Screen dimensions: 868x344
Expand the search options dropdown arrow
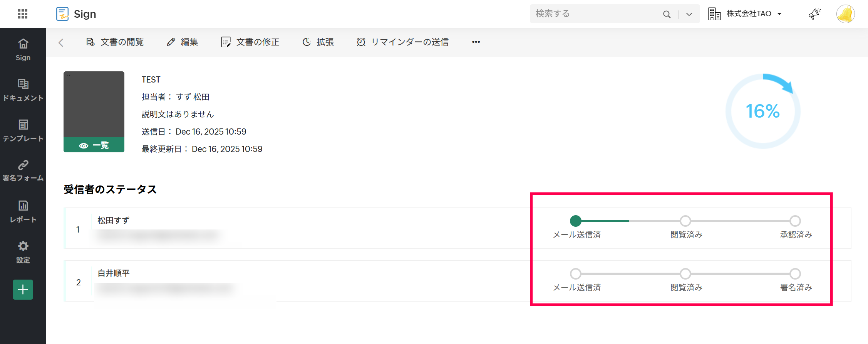pos(689,14)
